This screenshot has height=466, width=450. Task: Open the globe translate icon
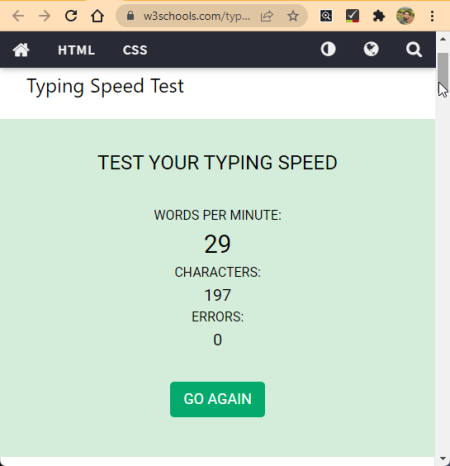(371, 49)
